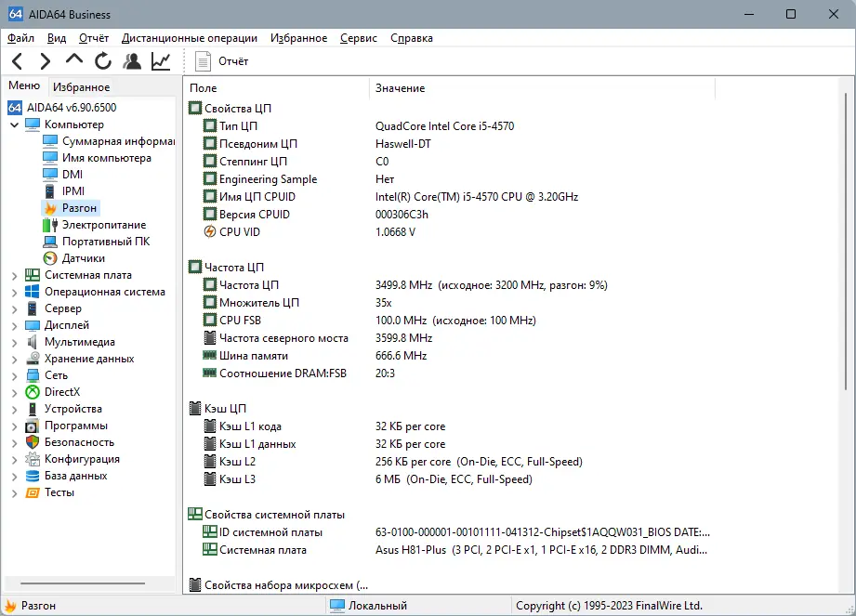The image size is (856, 616).
Task: Expand the Тесты node
Action: (14, 493)
